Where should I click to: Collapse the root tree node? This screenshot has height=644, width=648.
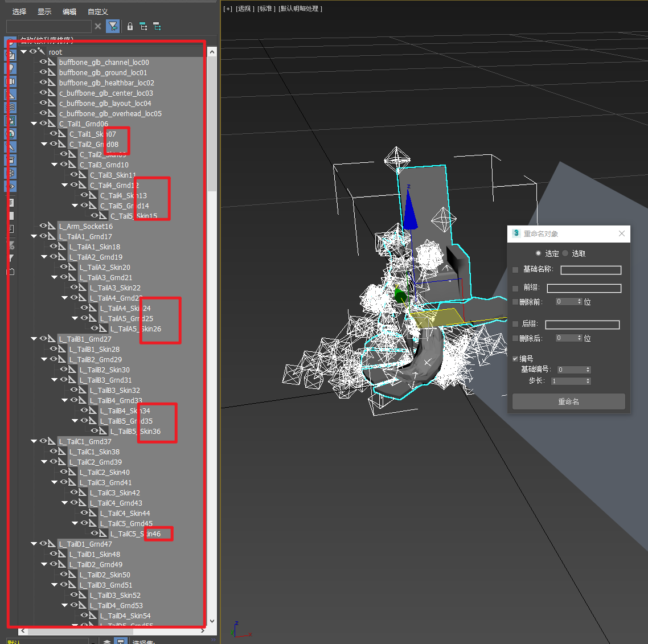[x=23, y=52]
